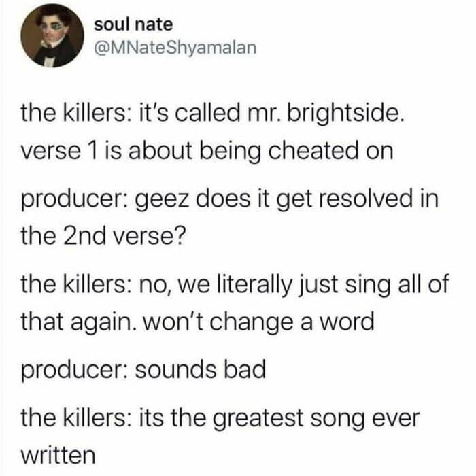The height and width of the screenshot is (476, 476).
Task: Select the line 'verse 1 is about being cheated on'
Action: [207, 150]
